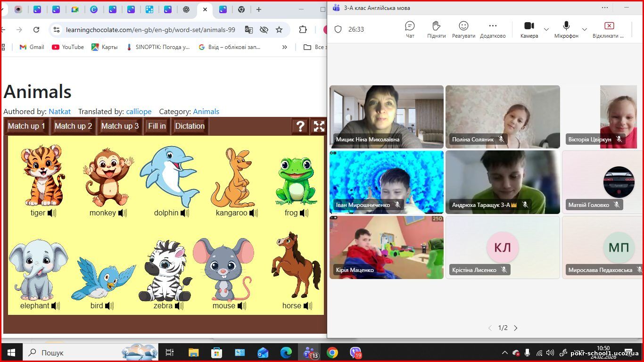The image size is (644, 362).
Task: Raise hand in the Teams meeting
Action: click(x=436, y=29)
